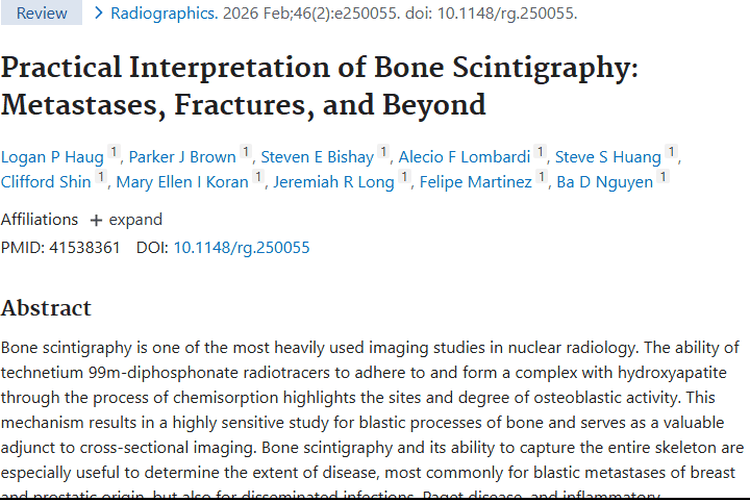This screenshot has height=500, width=750.
Task: Open author Felipe Martinez
Action: [475, 182]
